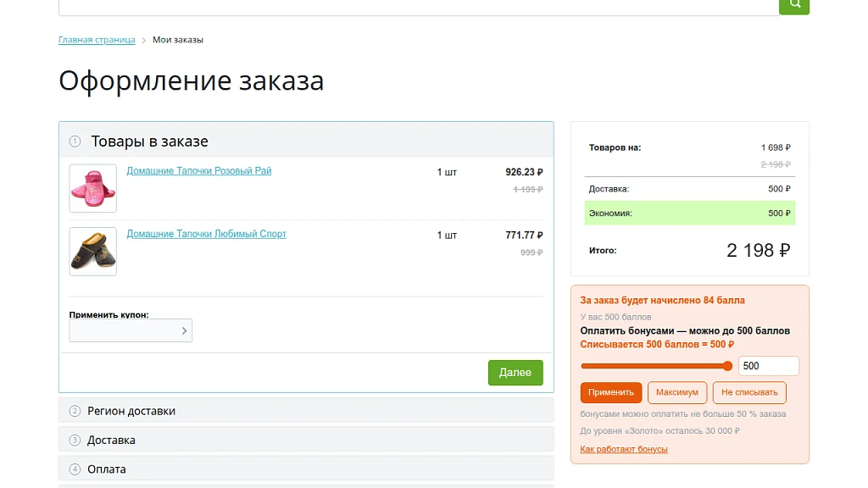Viewport: 868px width, 488px height.
Task: Select the Мои заказы breadcrumb text
Action: pos(178,40)
